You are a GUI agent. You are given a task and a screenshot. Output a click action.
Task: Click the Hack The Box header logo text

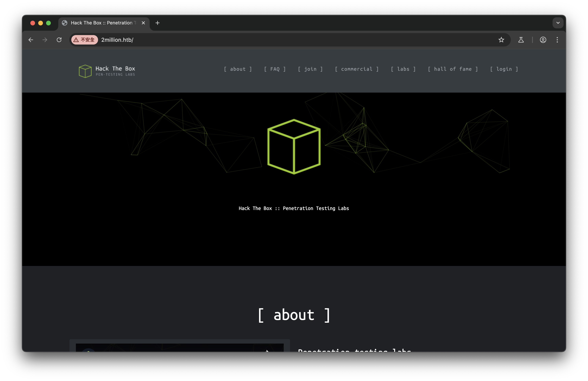click(115, 69)
